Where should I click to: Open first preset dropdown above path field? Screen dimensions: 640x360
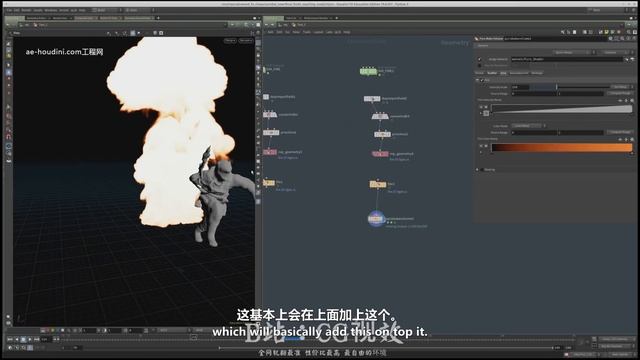(x=572, y=52)
